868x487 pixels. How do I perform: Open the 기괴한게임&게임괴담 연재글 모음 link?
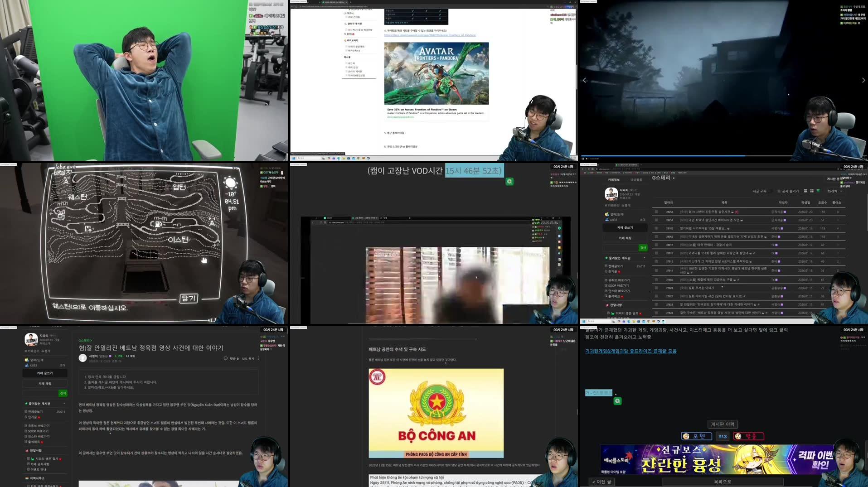tap(630, 350)
